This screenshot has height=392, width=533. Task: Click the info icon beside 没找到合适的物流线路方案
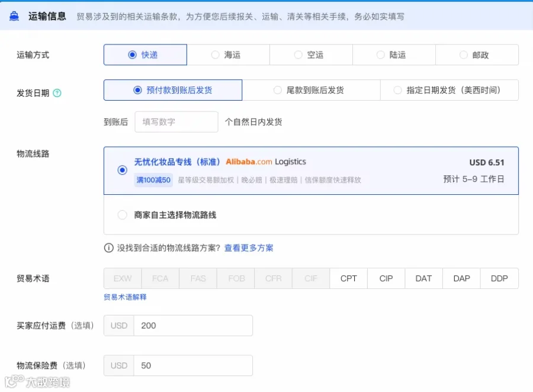pyautogui.click(x=108, y=248)
